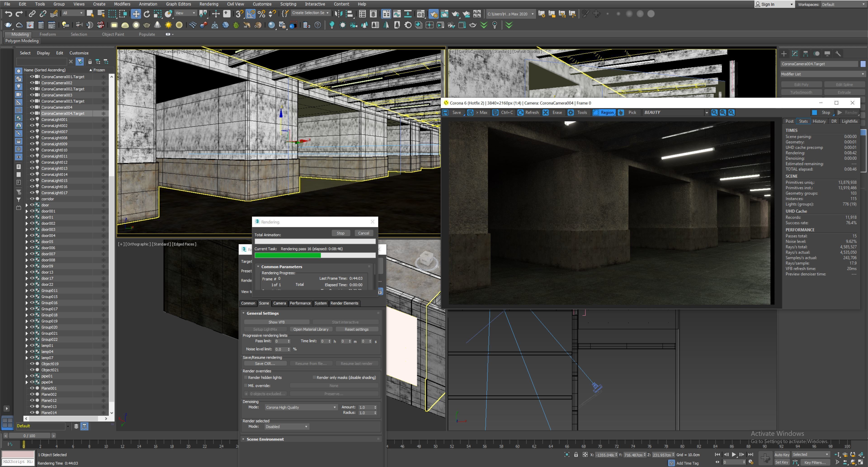Image resolution: width=868 pixels, height=467 pixels.
Task: Select the Move transform tool
Action: coord(136,14)
